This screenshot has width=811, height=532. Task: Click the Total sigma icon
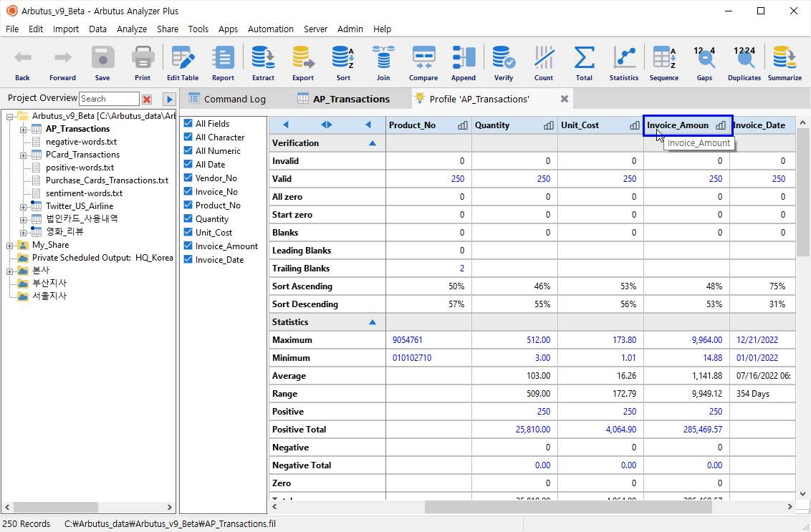(584, 57)
